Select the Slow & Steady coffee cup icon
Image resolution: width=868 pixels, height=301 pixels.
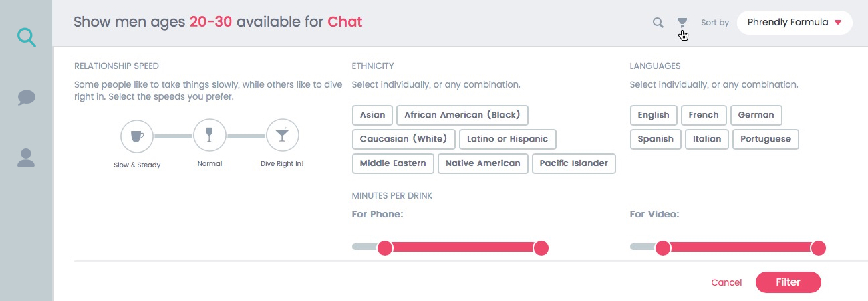click(137, 136)
